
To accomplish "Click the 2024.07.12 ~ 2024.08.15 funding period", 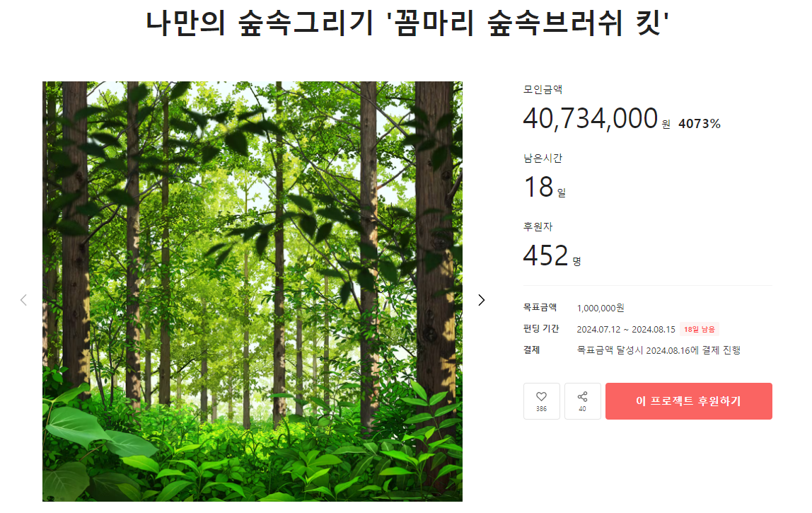I will coord(626,329).
